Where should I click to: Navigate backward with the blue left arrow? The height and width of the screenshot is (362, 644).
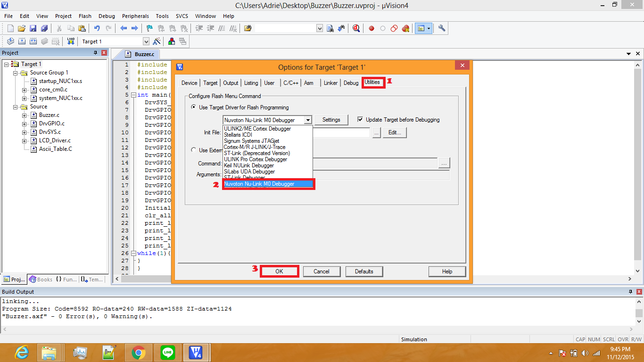coord(124,28)
